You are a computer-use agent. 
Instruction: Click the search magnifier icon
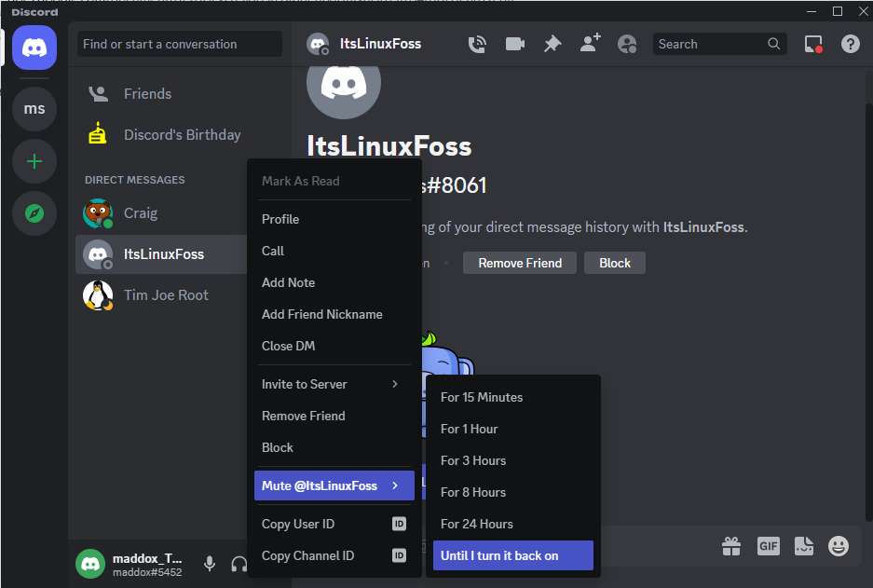point(773,44)
